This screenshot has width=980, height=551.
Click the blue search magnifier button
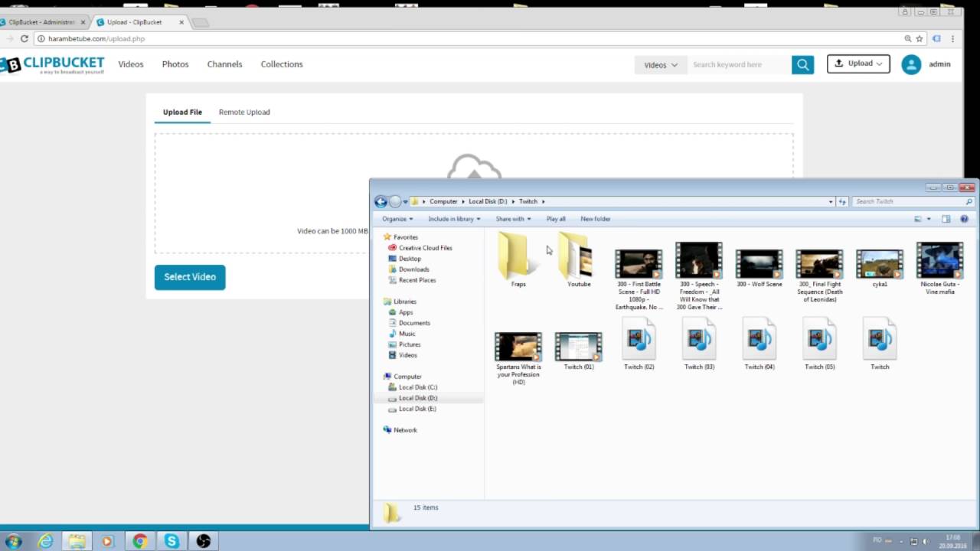802,65
